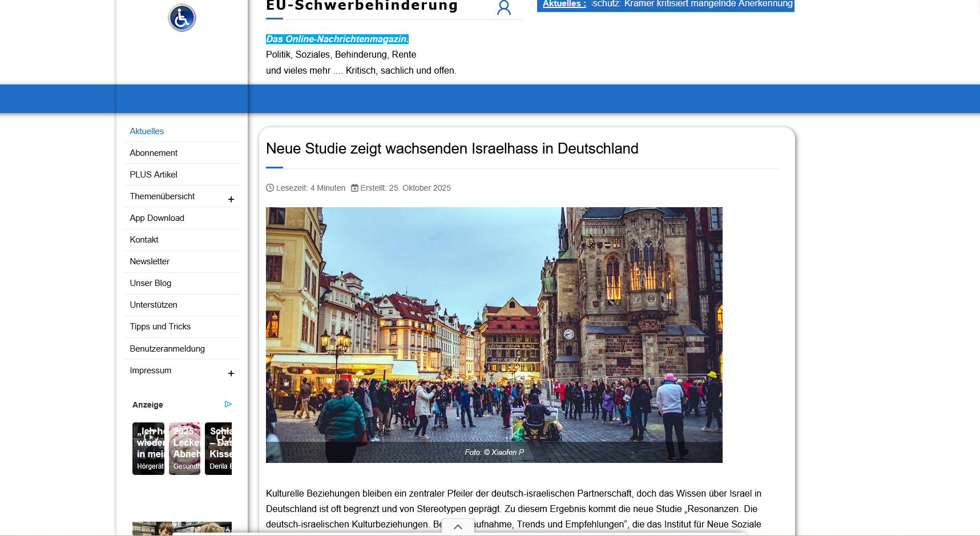Open AdChoices via the triangle info icon
Viewport: 980px width, 536px height.
click(x=228, y=404)
